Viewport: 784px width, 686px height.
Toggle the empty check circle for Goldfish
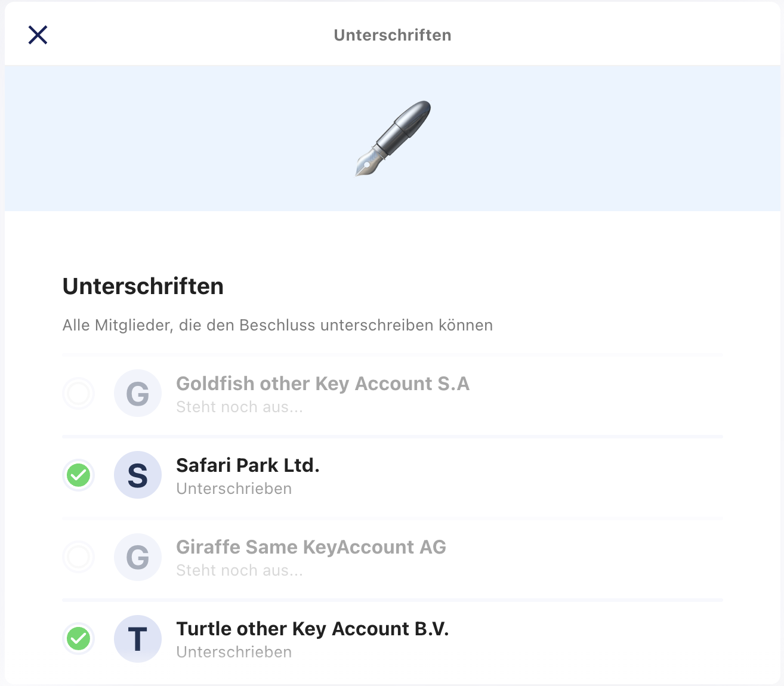tap(79, 394)
